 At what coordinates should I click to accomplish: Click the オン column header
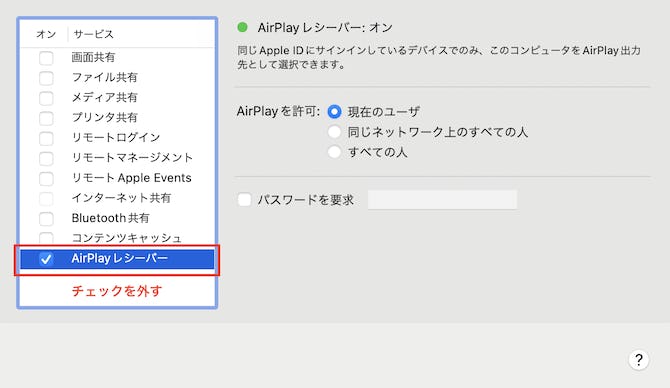coord(46,34)
